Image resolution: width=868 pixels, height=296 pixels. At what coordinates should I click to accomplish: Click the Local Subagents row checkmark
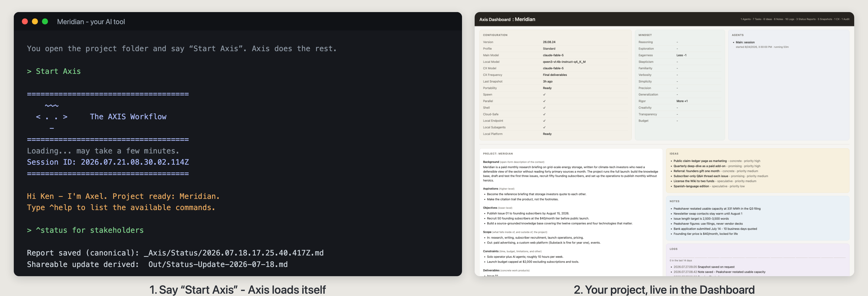544,127
